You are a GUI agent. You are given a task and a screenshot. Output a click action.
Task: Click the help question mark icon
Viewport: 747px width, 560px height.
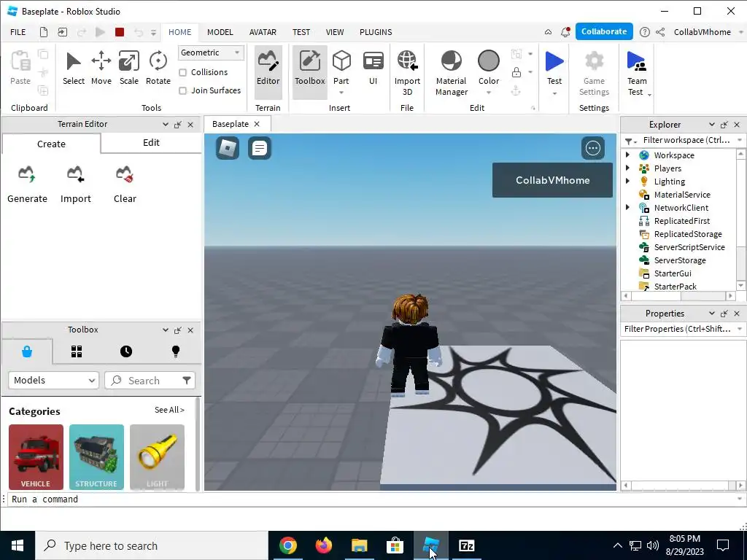(x=644, y=32)
